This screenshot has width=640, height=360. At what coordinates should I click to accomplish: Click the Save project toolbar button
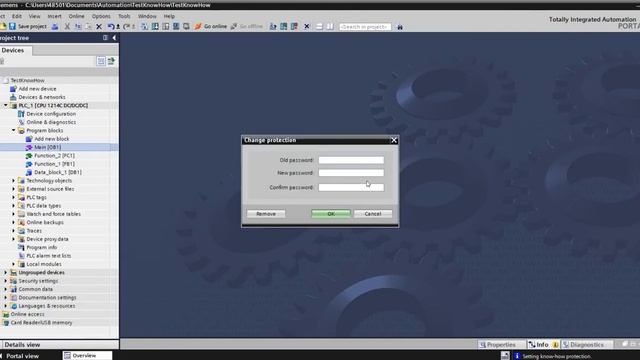[x=28, y=27]
